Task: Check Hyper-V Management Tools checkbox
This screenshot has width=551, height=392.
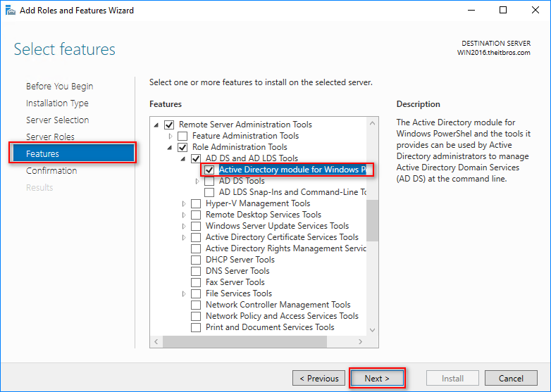Action: point(196,203)
